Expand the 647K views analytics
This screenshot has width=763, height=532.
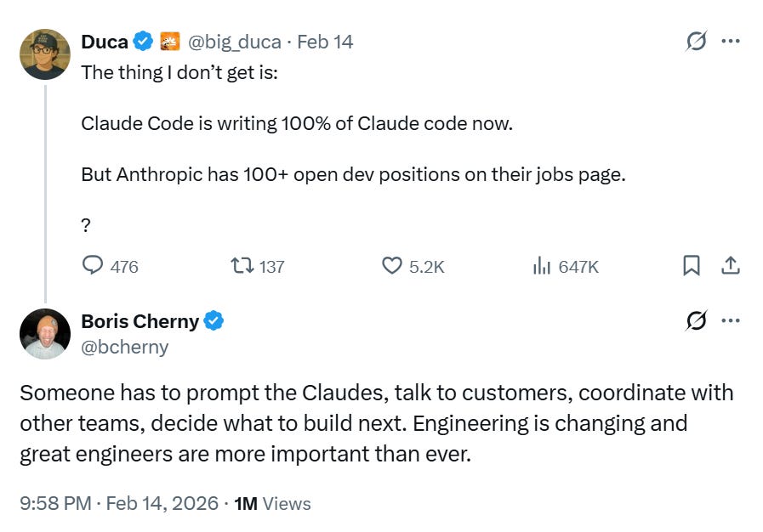coord(561,266)
